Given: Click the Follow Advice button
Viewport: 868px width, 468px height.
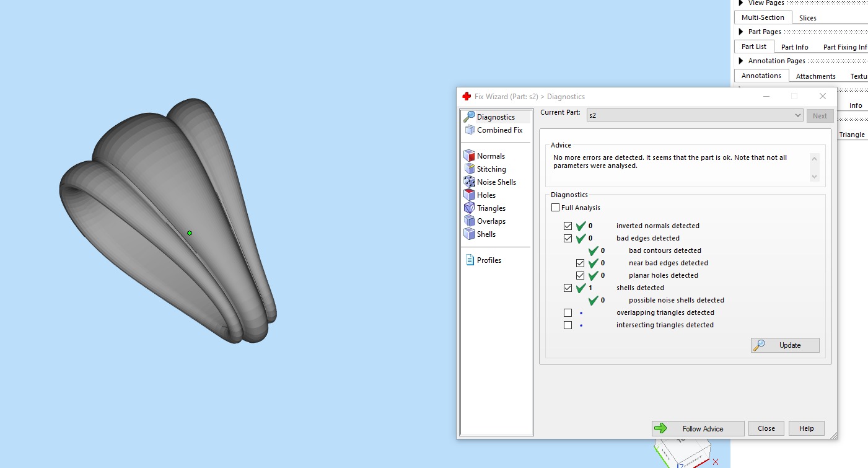Looking at the screenshot, I should click(x=698, y=428).
